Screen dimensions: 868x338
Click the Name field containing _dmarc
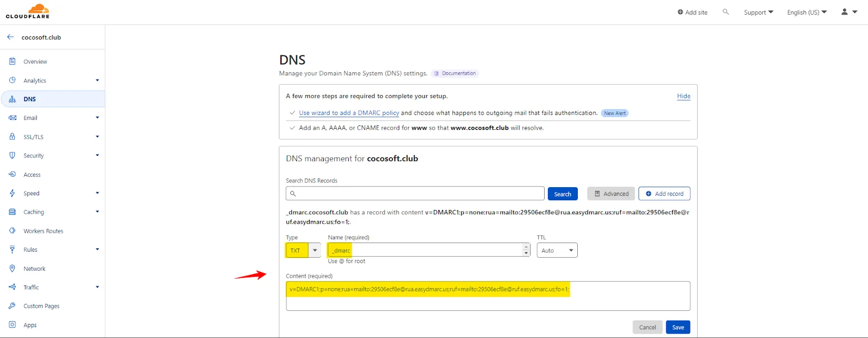pyautogui.click(x=429, y=250)
